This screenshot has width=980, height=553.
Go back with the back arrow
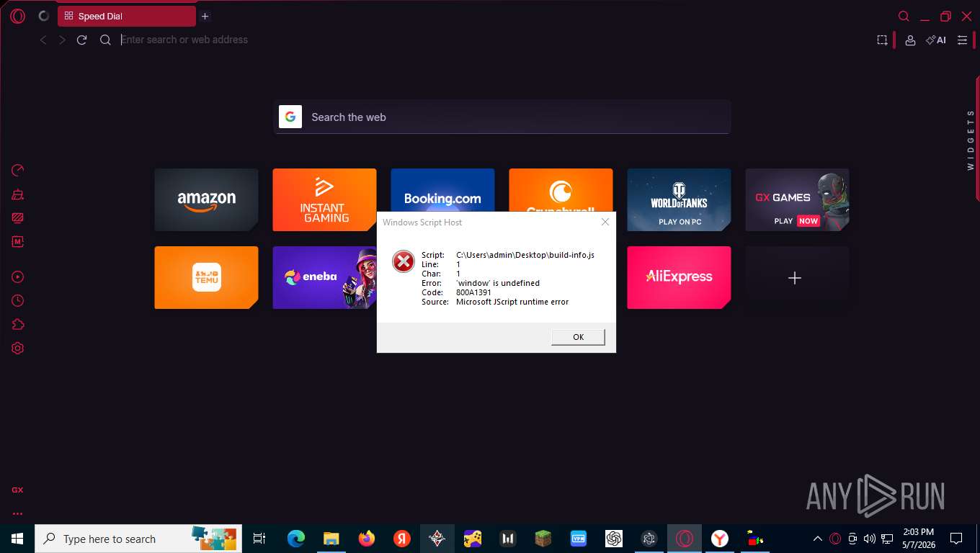[x=43, y=40]
